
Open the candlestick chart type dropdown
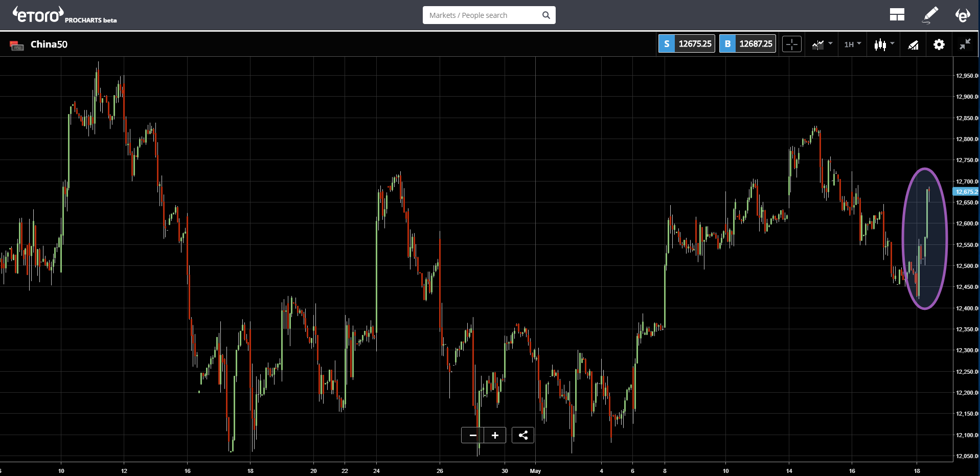(884, 44)
